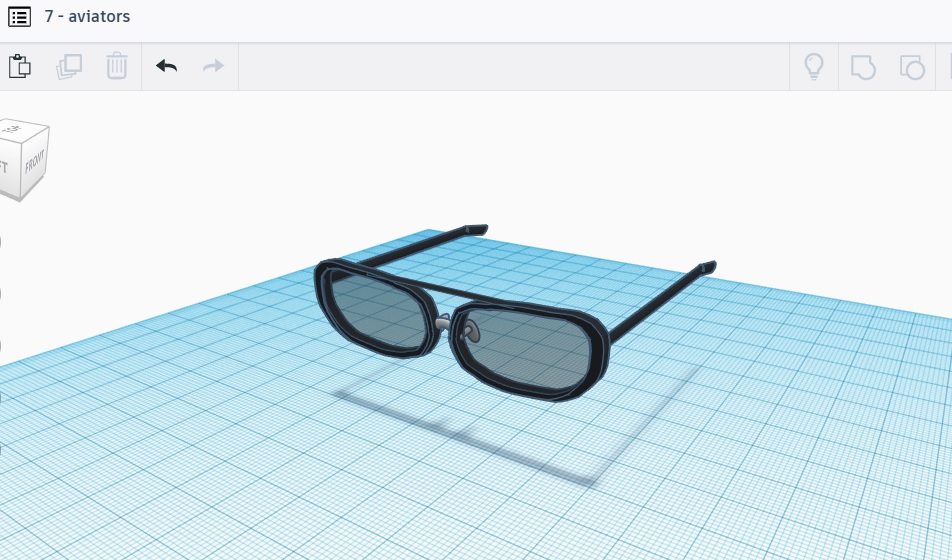Undo the last action
Image resolution: width=952 pixels, height=560 pixels.
tap(166, 67)
